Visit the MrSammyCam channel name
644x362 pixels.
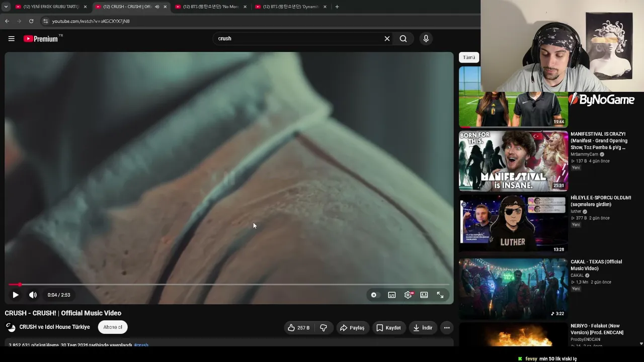coord(585,154)
